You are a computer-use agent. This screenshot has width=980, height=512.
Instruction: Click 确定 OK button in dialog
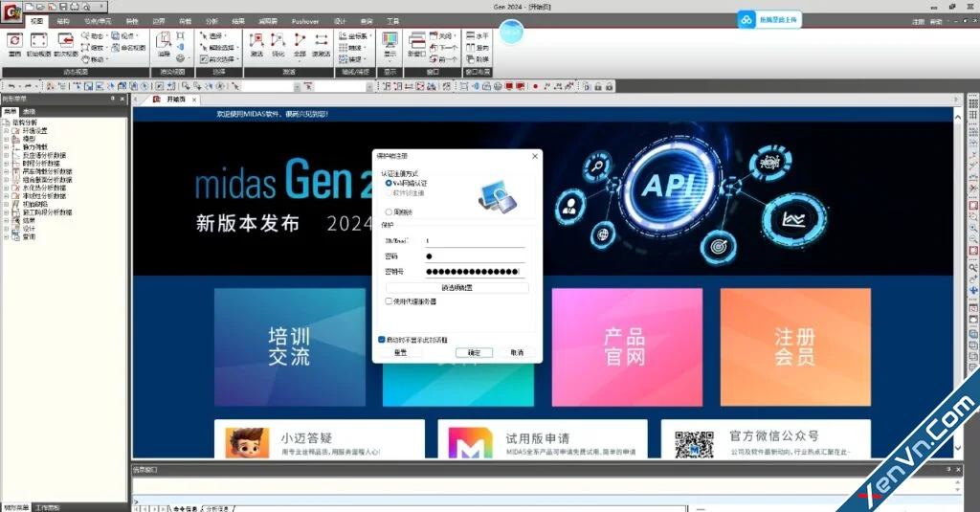pos(475,352)
